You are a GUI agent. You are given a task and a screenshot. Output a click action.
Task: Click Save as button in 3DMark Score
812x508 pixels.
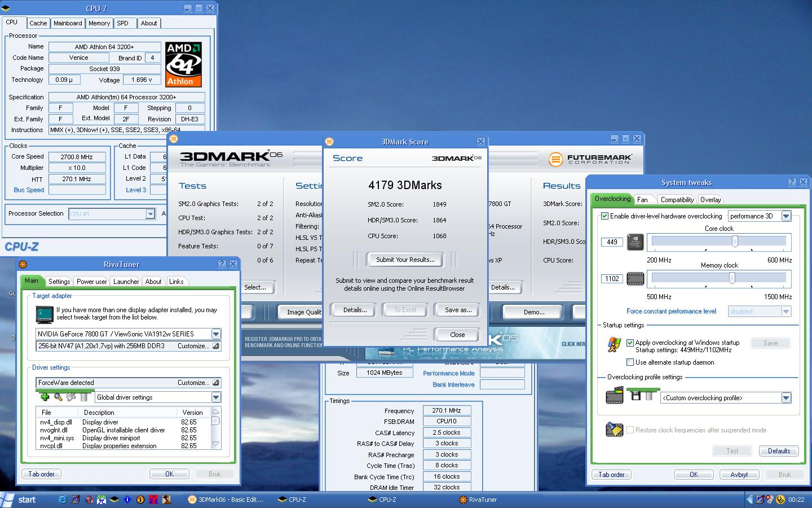[458, 310]
